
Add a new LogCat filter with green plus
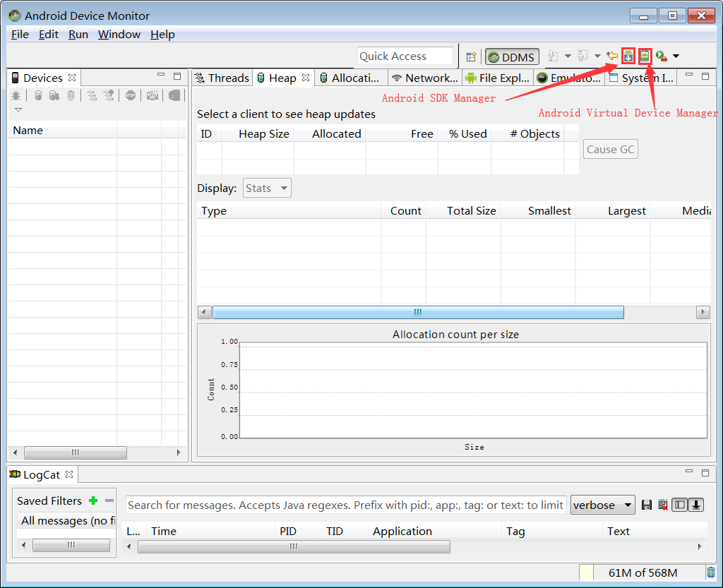[93, 500]
